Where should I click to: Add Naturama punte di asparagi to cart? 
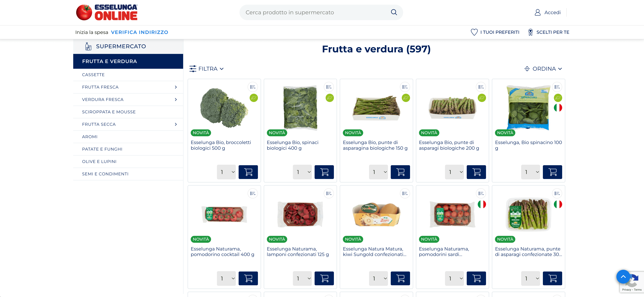(552, 278)
